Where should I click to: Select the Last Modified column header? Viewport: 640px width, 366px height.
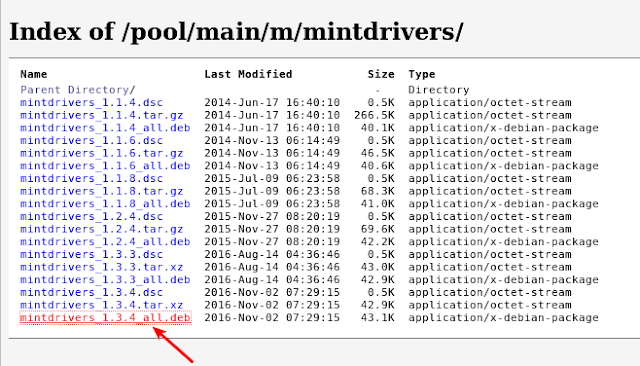pos(248,74)
